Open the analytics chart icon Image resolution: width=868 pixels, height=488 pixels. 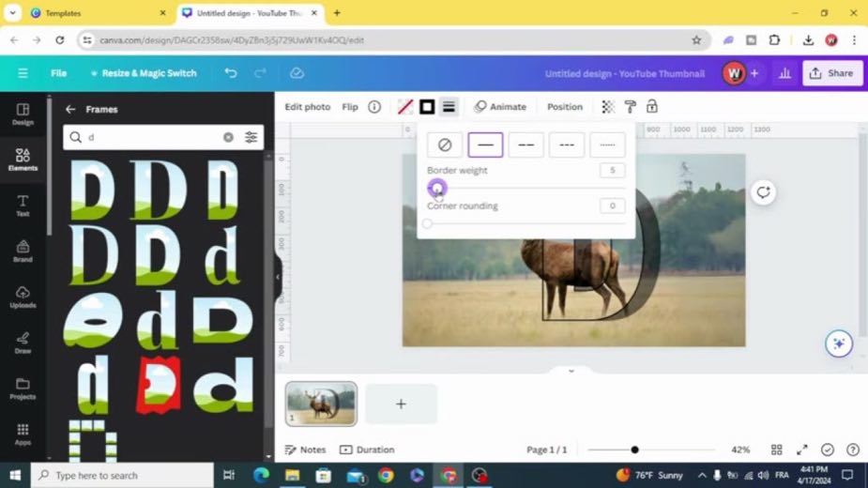point(784,73)
